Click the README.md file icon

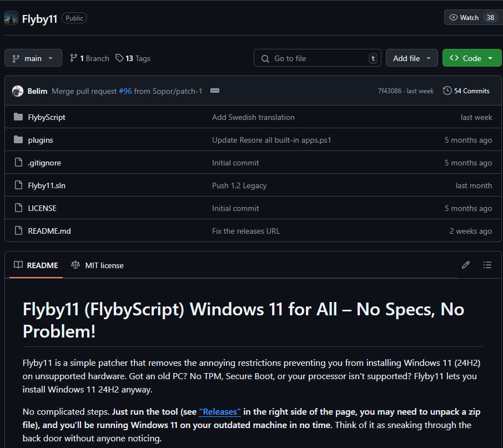point(18,231)
